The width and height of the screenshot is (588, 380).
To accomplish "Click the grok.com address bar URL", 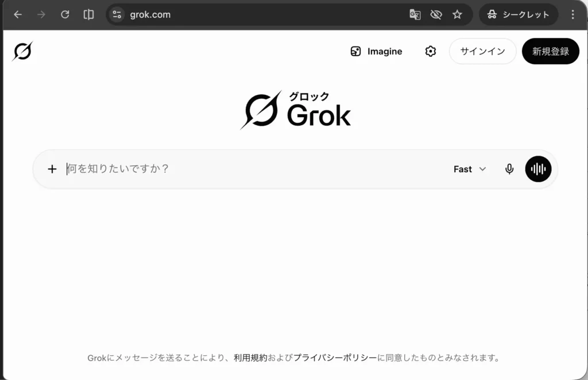I will point(150,14).
